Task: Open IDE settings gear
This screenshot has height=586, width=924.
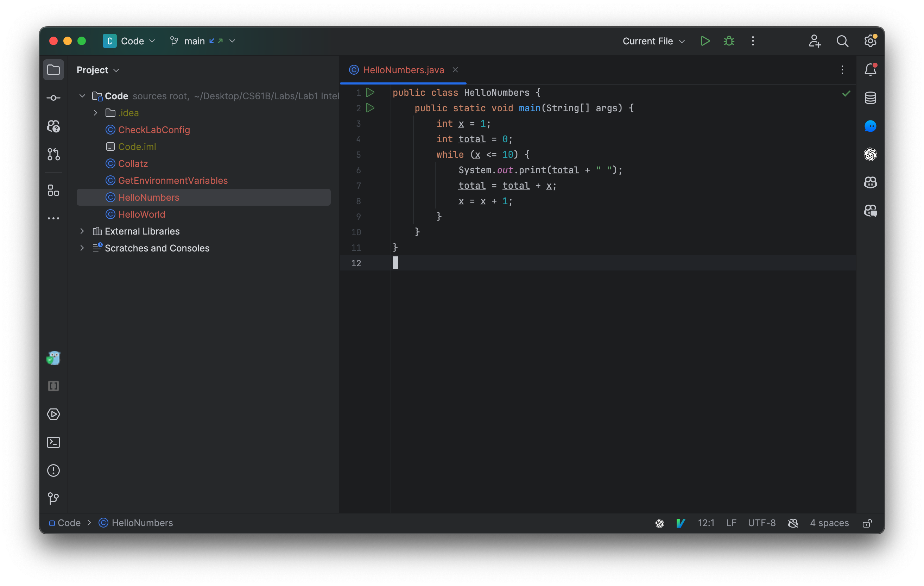Action: click(870, 41)
